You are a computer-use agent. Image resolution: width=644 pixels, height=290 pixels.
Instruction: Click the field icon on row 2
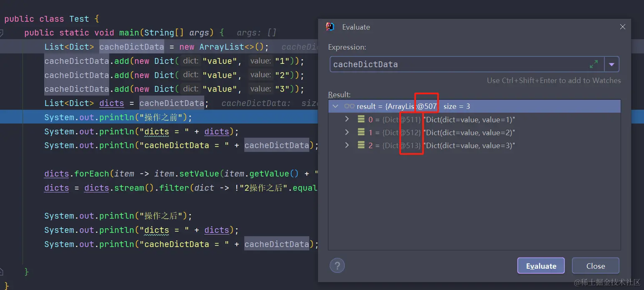pos(361,146)
